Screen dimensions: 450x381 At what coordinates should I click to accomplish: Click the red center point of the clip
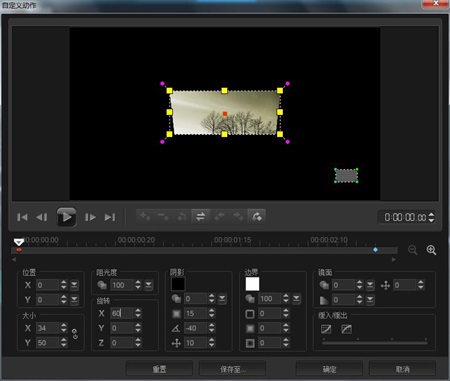point(225,114)
